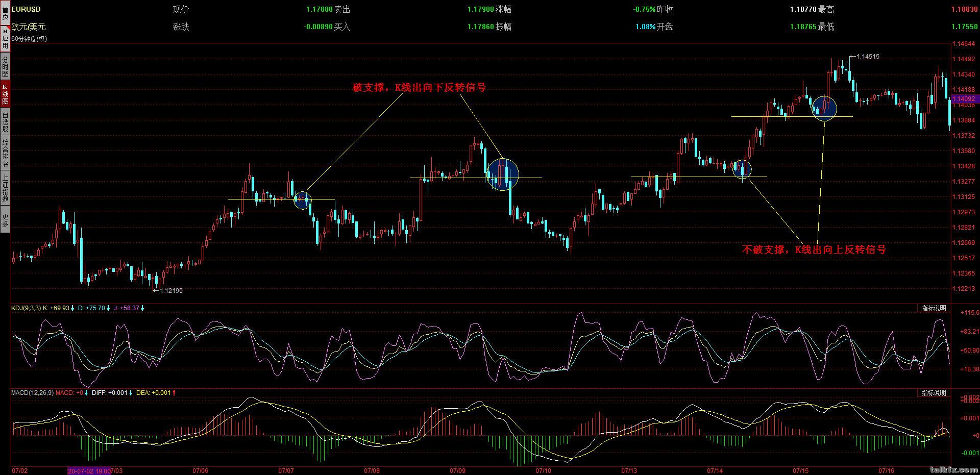980x475 pixels.
Task: Select the K线图 candlestick chart tab
Action: (5, 94)
